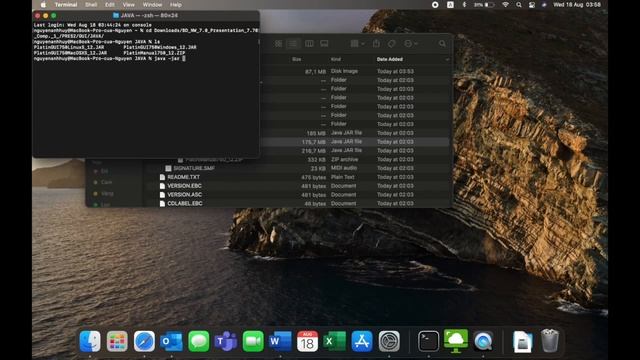Select the 216,7 MB Java JAR file row

coord(356,151)
